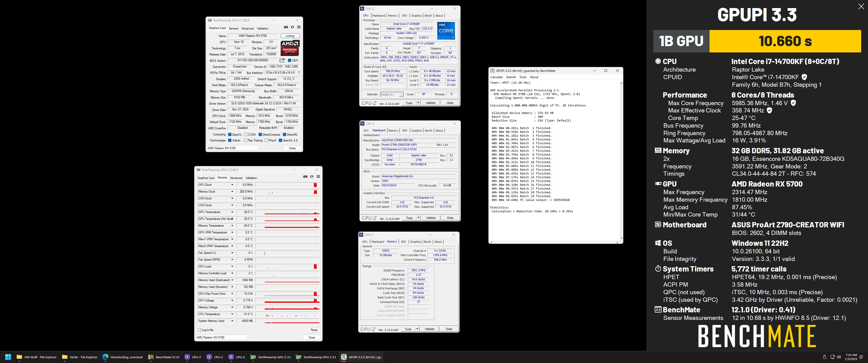This screenshot has height=363, width=868.
Task: Open the Windows Start menu
Action: (8, 357)
